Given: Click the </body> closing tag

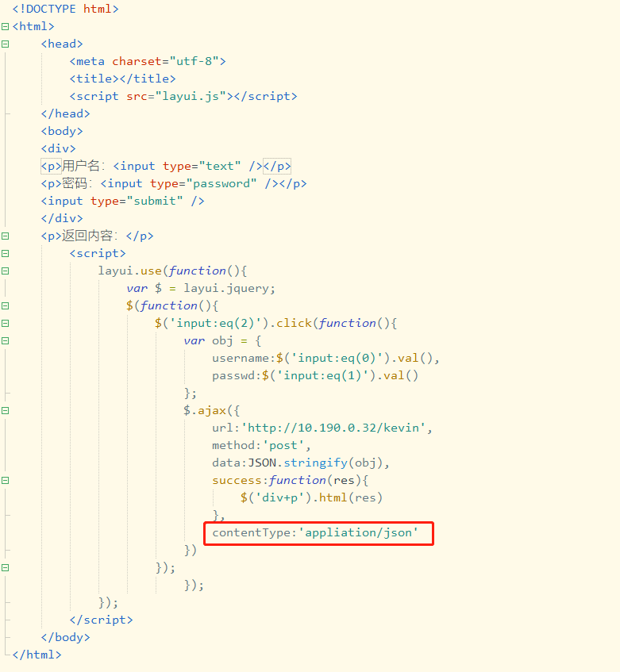Looking at the screenshot, I should click(x=66, y=638).
